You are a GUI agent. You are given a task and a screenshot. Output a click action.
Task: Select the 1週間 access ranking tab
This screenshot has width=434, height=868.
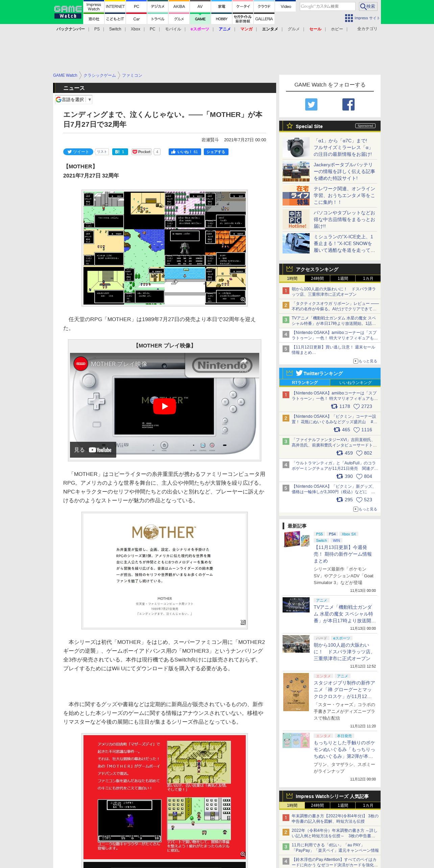tap(342, 279)
